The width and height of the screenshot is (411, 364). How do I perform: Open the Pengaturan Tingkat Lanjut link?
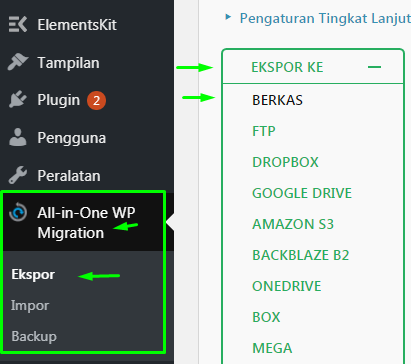point(325,18)
